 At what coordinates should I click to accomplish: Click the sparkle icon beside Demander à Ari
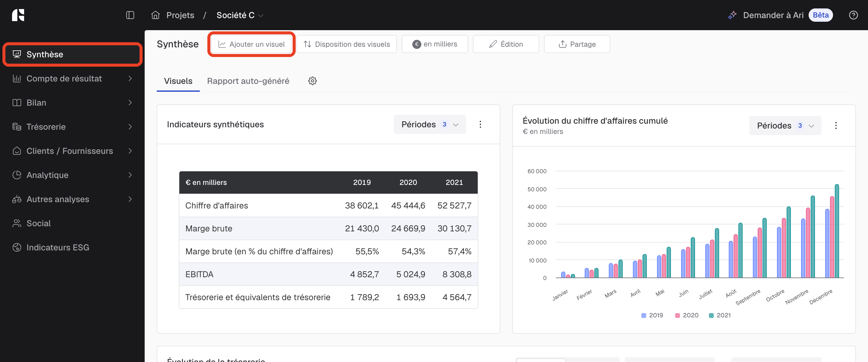coord(732,15)
